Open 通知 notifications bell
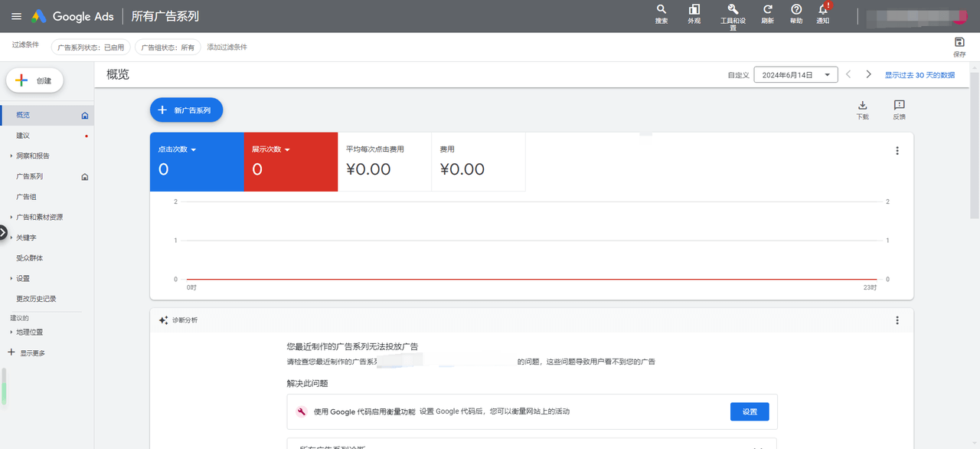Viewport: 980px width, 449px height. [x=823, y=14]
